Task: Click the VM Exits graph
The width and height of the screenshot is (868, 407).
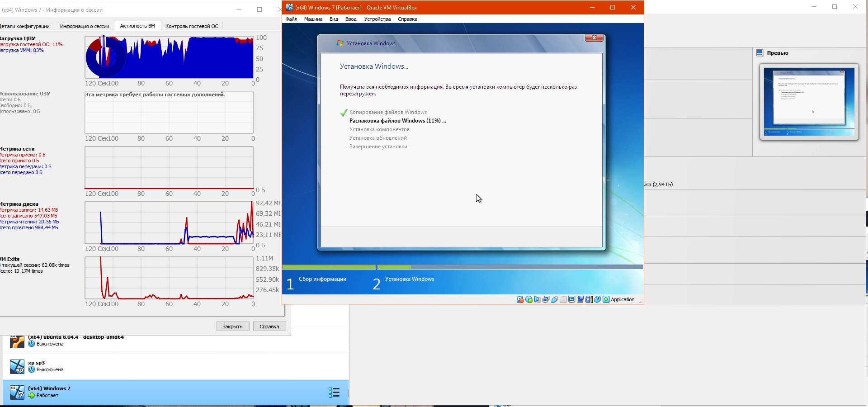Action: [169, 278]
